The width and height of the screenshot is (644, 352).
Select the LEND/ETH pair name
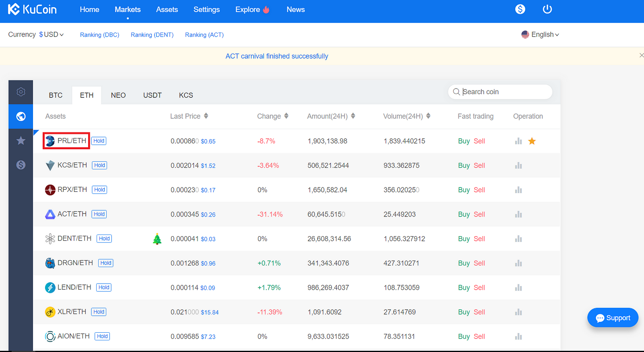tap(74, 287)
